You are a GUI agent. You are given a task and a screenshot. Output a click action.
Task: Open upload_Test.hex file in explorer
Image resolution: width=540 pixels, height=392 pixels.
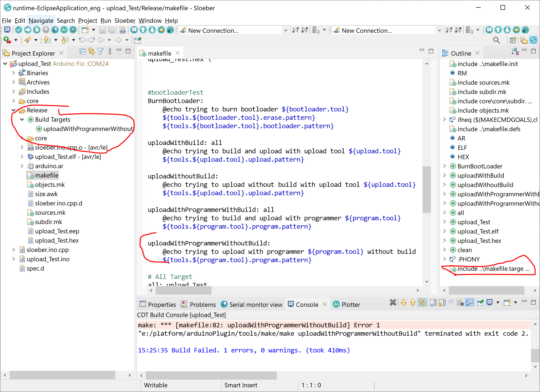pyautogui.click(x=57, y=240)
